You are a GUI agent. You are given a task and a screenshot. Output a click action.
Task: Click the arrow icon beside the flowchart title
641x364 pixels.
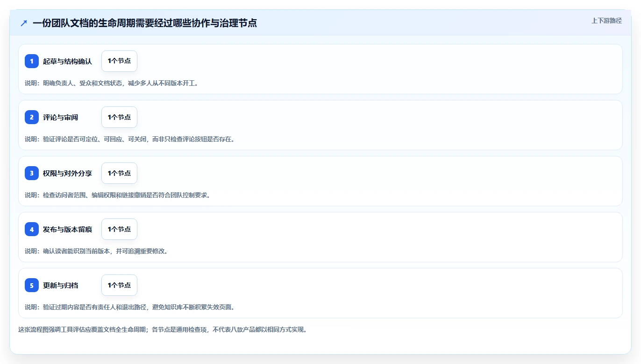[24, 23]
